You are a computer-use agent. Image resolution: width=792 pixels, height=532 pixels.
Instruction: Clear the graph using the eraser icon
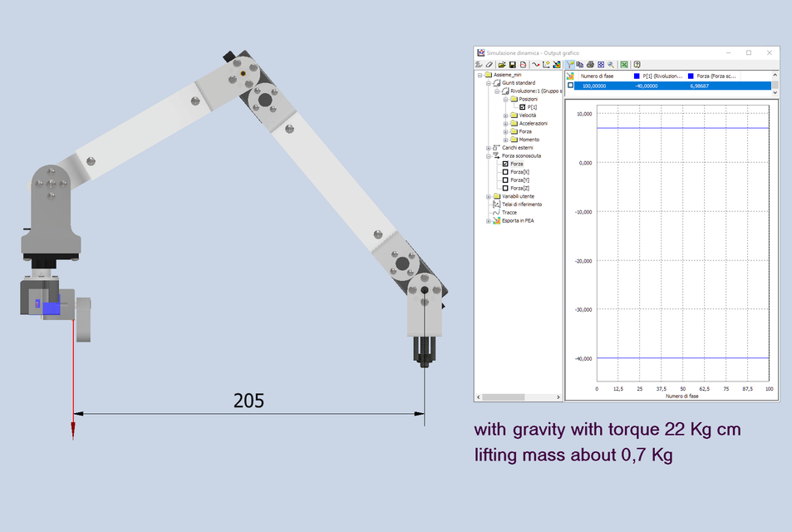(x=489, y=65)
